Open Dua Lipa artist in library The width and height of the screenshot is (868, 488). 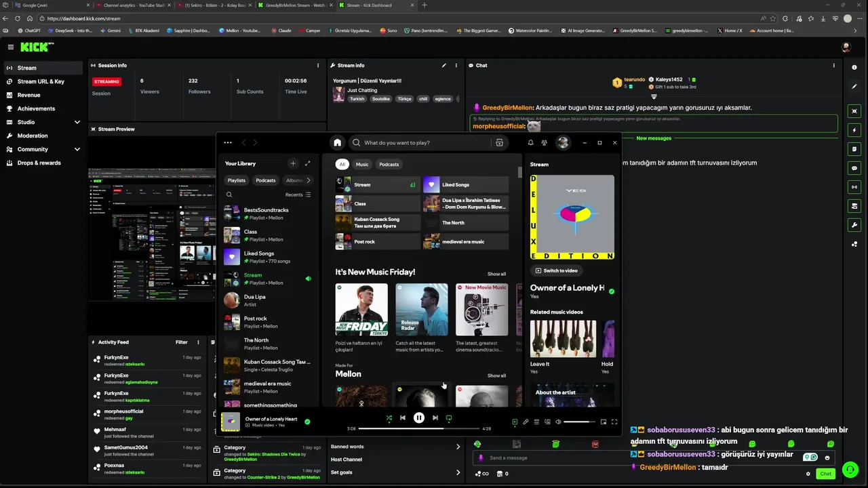click(x=268, y=300)
